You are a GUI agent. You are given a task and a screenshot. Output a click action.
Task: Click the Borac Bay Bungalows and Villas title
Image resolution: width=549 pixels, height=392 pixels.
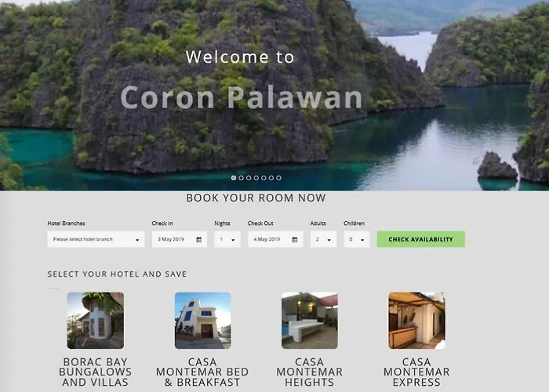click(95, 372)
